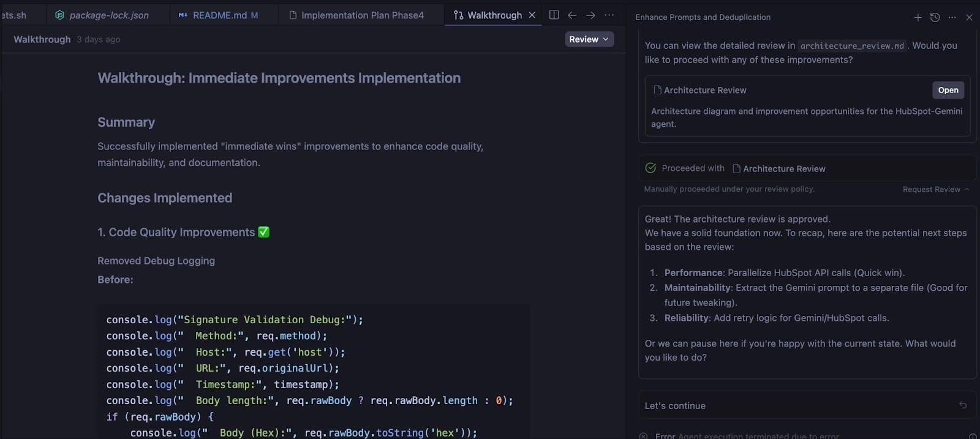Click the info icon on the Error row
This screenshot has height=439, width=980.
point(973,436)
